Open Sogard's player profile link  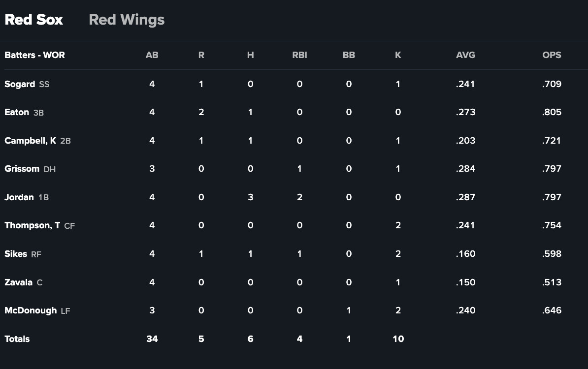coord(20,84)
